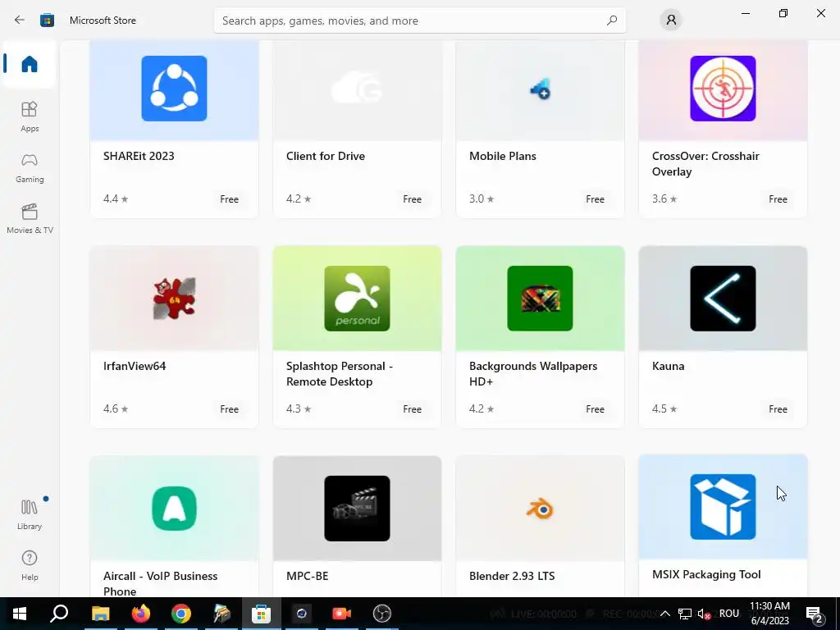Click the Microsoft Store logo icon
Screen dimensions: 840x630
point(47,21)
